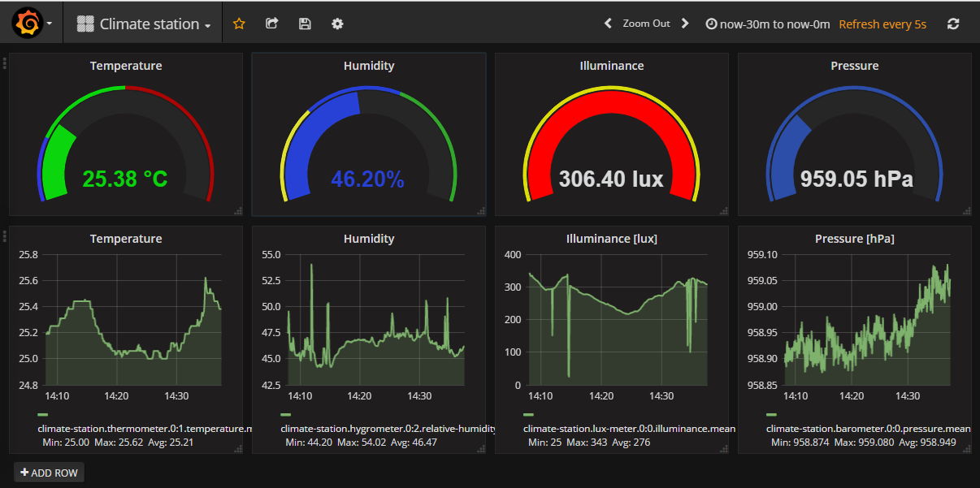Star the Climate station dashboard as favorite
Viewport: 980px width, 488px height.
pos(239,24)
